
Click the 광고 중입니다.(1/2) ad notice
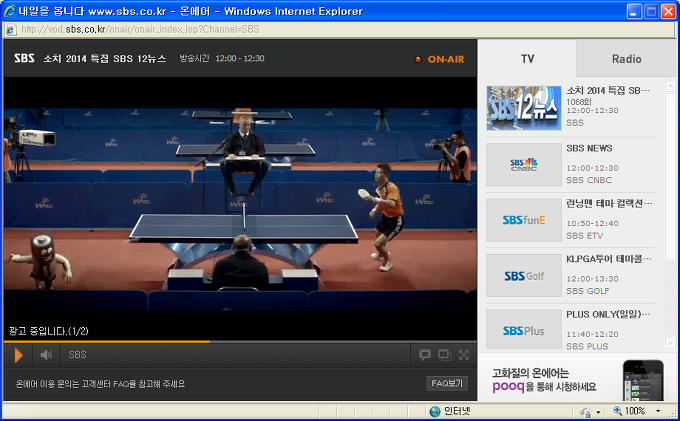click(x=49, y=331)
